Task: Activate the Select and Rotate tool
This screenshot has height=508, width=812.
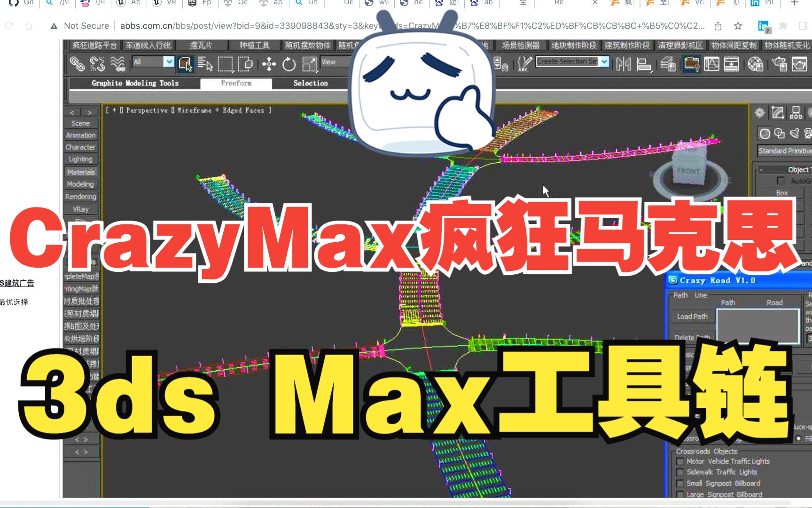Action: (x=289, y=63)
